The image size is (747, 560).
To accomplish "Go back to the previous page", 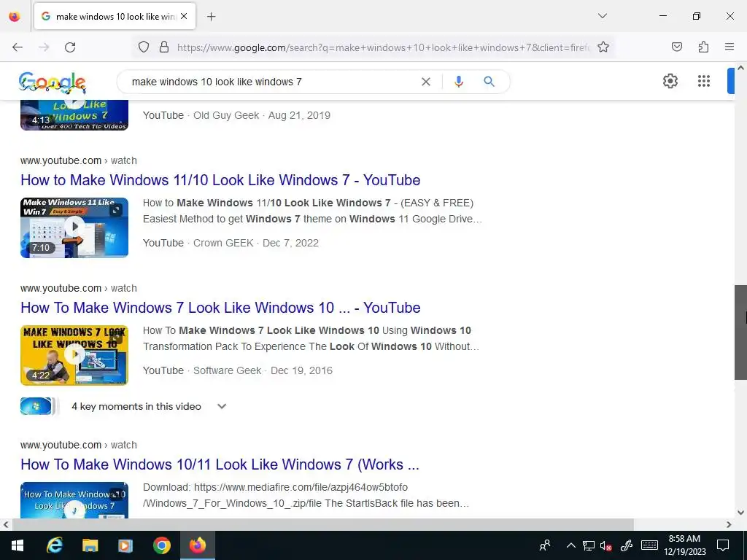I will (x=18, y=47).
